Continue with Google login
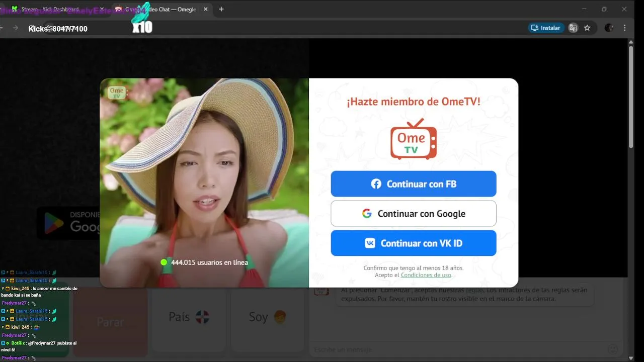 tap(414, 213)
